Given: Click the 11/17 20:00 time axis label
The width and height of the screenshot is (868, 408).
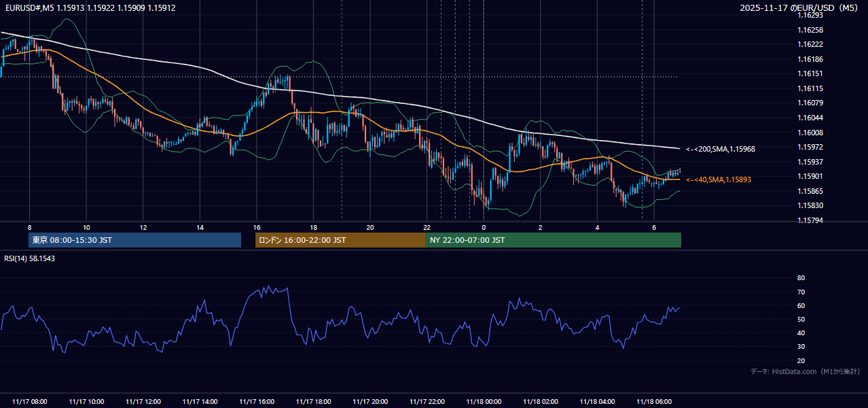Looking at the screenshot, I should [x=370, y=402].
